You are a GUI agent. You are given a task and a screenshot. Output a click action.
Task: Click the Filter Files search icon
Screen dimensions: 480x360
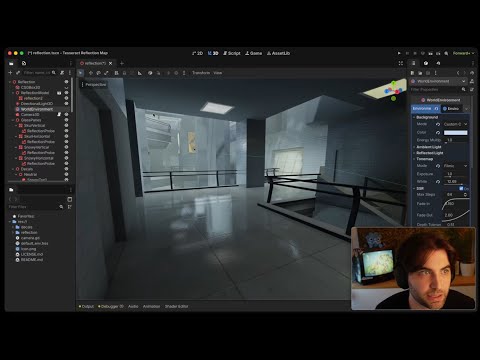pos(61,207)
